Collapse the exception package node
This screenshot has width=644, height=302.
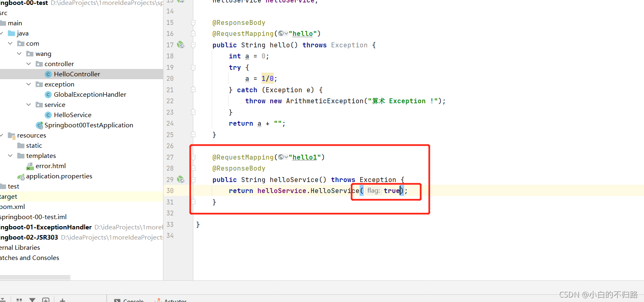pyautogui.click(x=29, y=84)
